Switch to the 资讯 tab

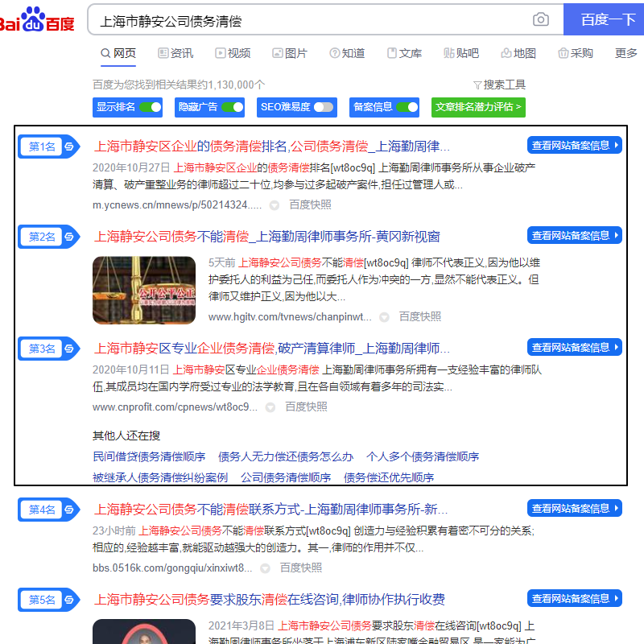(175, 53)
